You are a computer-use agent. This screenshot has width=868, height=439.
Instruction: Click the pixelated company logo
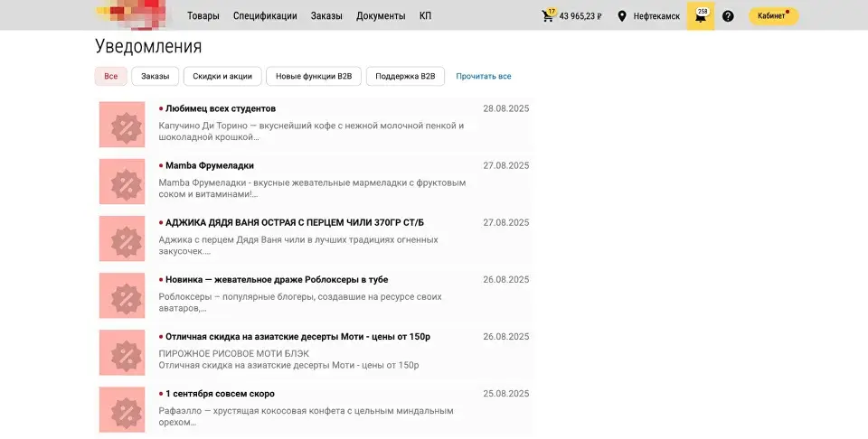132,14
